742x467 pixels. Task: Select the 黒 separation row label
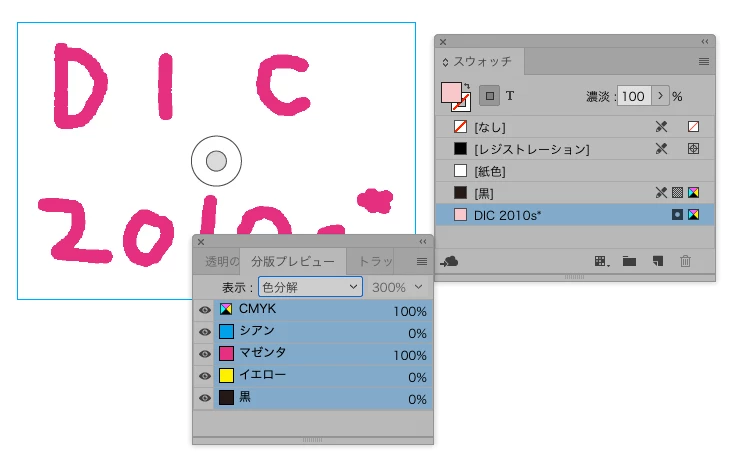[245, 397]
